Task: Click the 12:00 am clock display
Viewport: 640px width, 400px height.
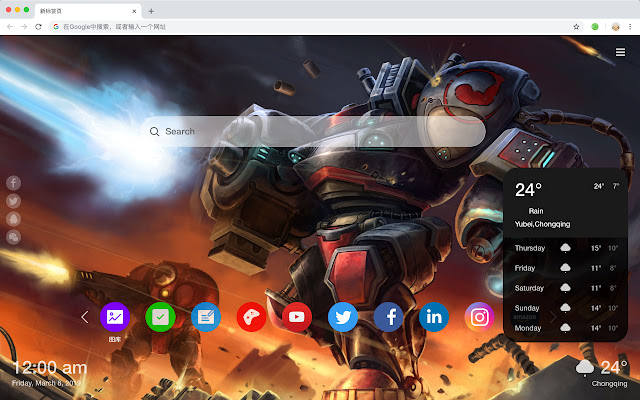Action: pos(50,368)
